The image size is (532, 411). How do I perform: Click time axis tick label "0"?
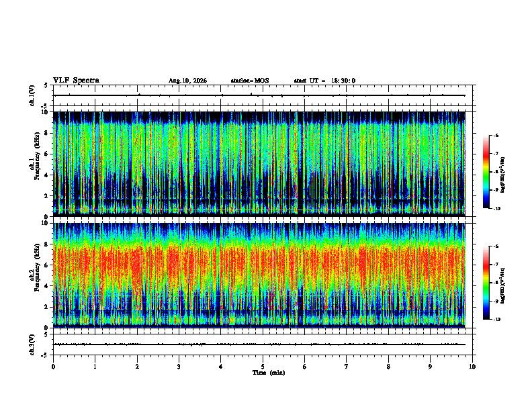click(53, 367)
